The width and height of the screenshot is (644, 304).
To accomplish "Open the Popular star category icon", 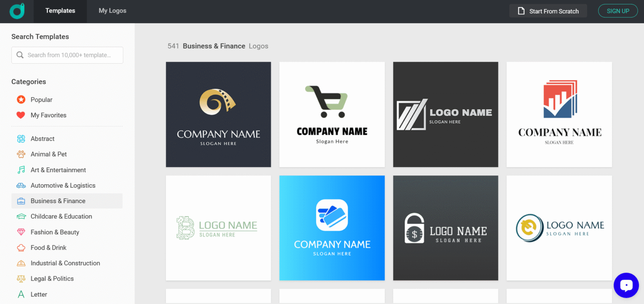I will coord(21,100).
